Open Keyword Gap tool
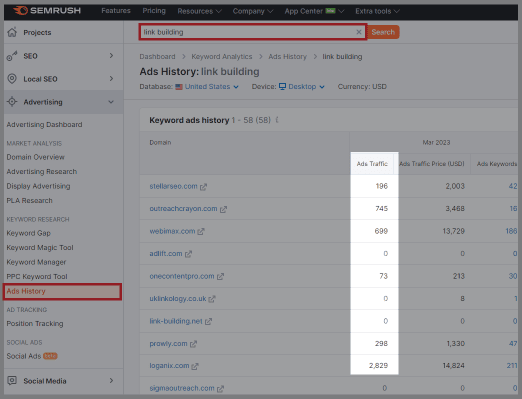This screenshot has height=399, width=522. pyautogui.click(x=29, y=233)
